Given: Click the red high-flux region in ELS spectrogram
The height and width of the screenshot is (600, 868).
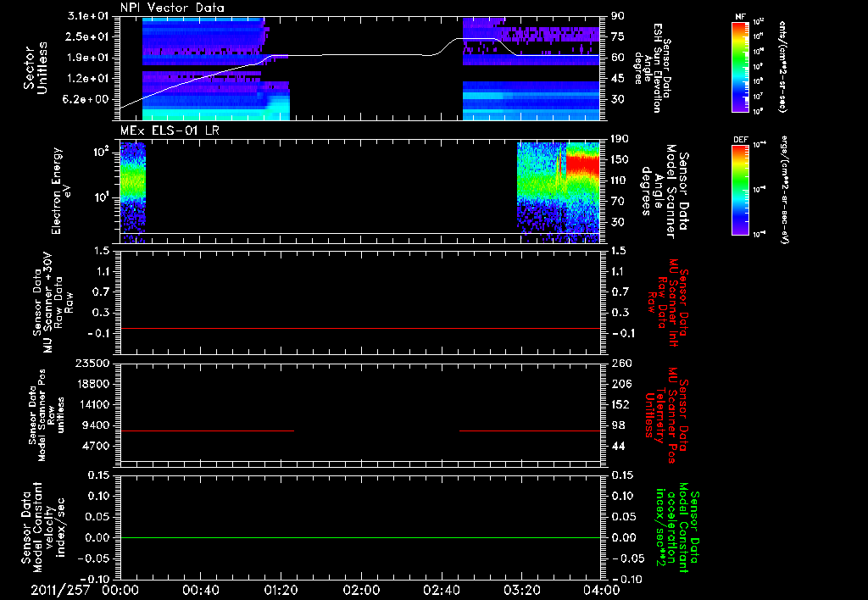Looking at the screenshot, I should pos(582,164).
